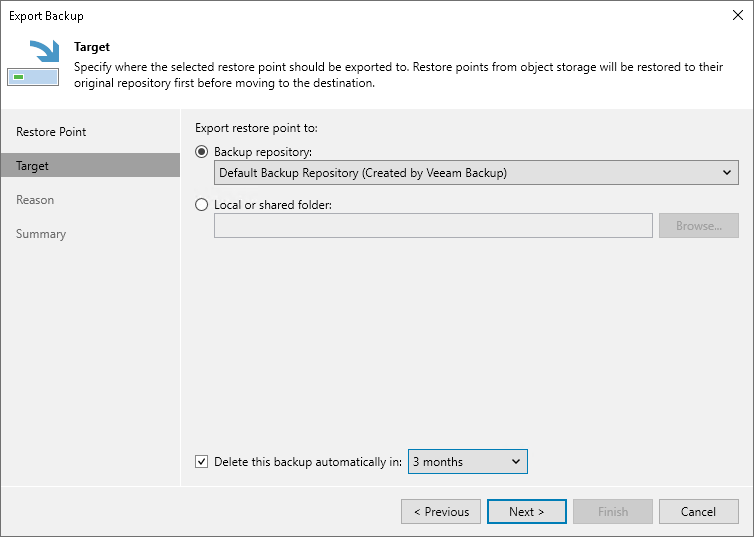Select the Target step in sidebar
Viewport: 754px width, 537px height.
(x=33, y=166)
